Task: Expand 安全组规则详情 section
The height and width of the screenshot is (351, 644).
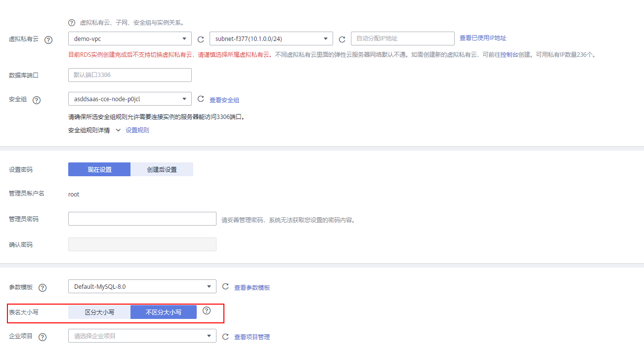Action: [118, 130]
